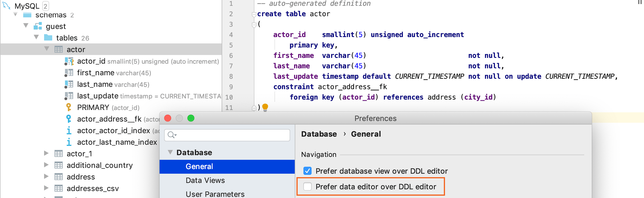Click 'auto-generated definition' comment on line 1
Viewport: 644px width, 198px height.
point(320,3)
